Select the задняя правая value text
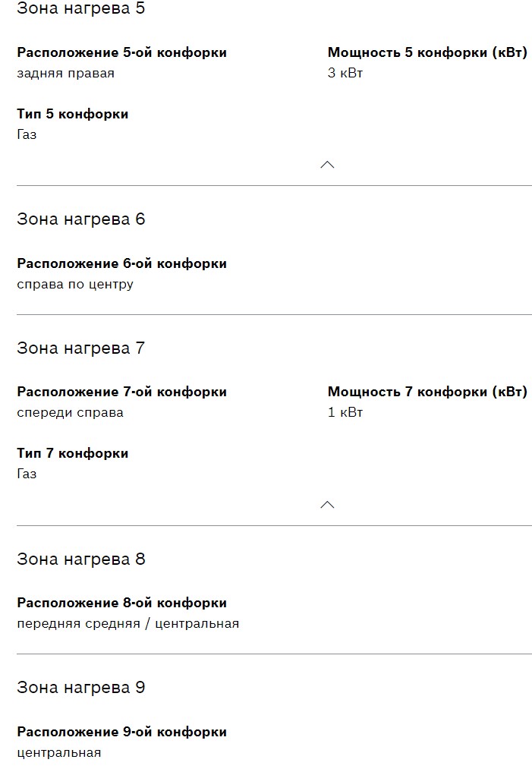This screenshot has height=772, width=532. pos(65,74)
